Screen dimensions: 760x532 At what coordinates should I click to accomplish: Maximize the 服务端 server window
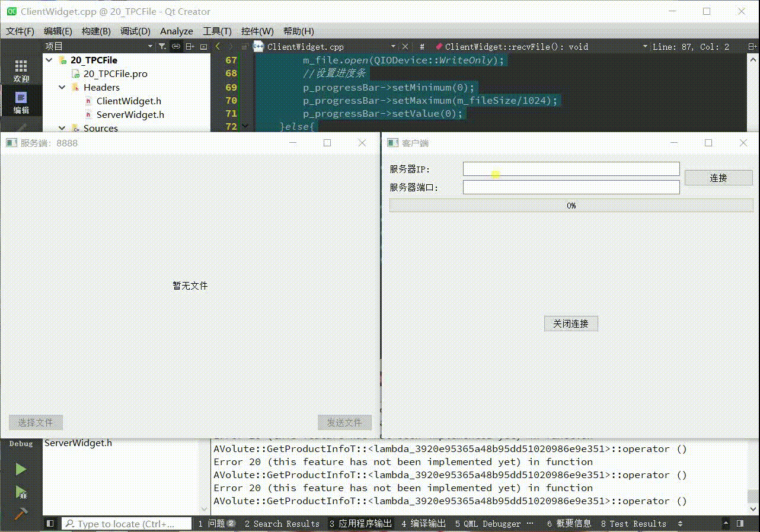click(x=327, y=143)
